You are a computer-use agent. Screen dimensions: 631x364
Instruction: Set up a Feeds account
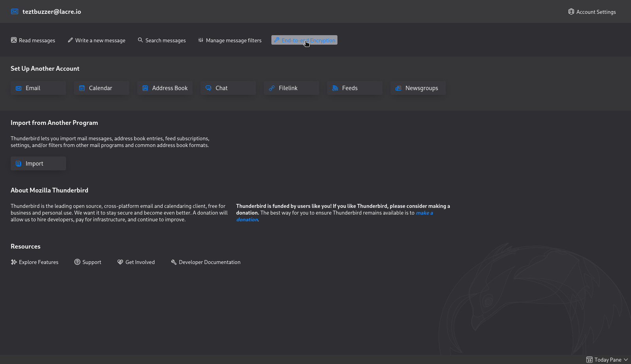(355, 88)
